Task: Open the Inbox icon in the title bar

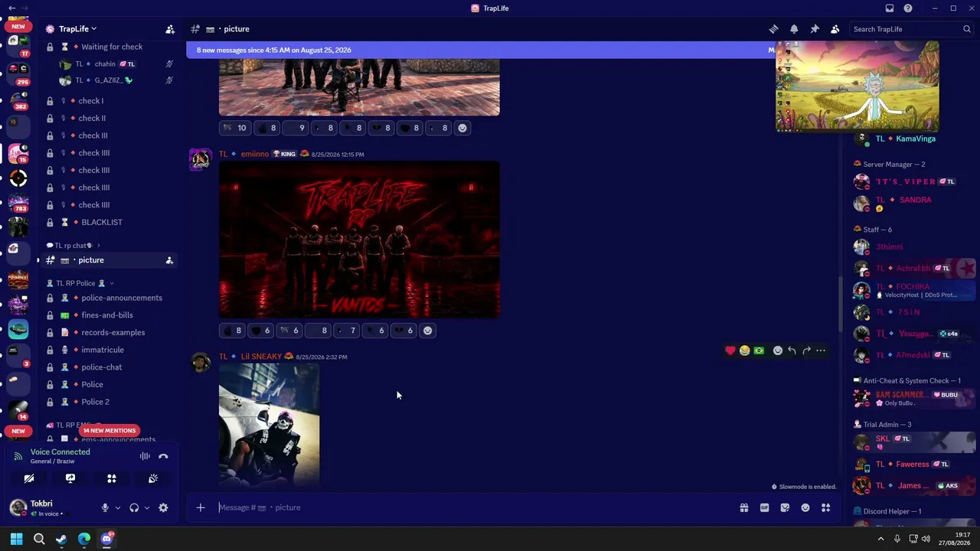Action: pyautogui.click(x=890, y=8)
